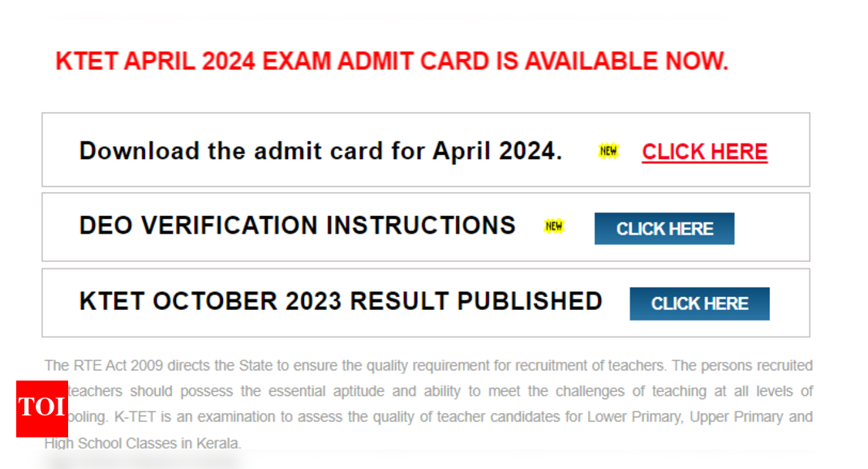868x469 pixels.
Task: Click the DEO VERIFICATION INSTRUCTIONS heading
Action: 298,226
